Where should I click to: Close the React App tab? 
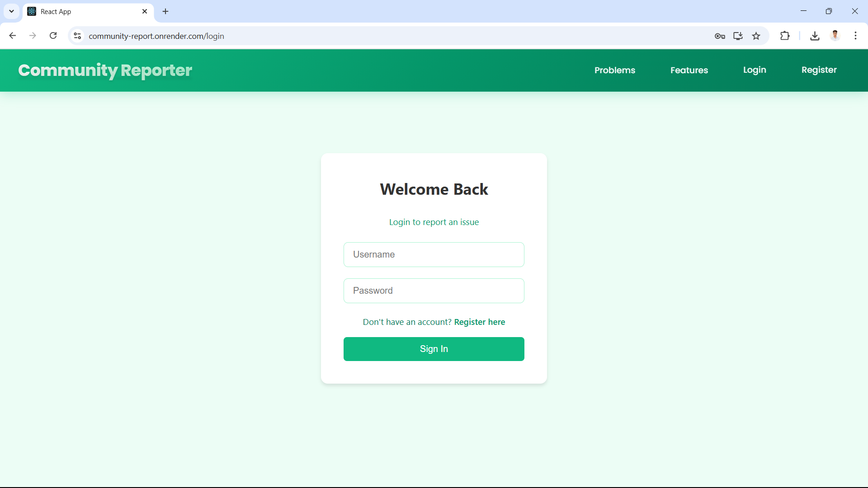(x=145, y=11)
